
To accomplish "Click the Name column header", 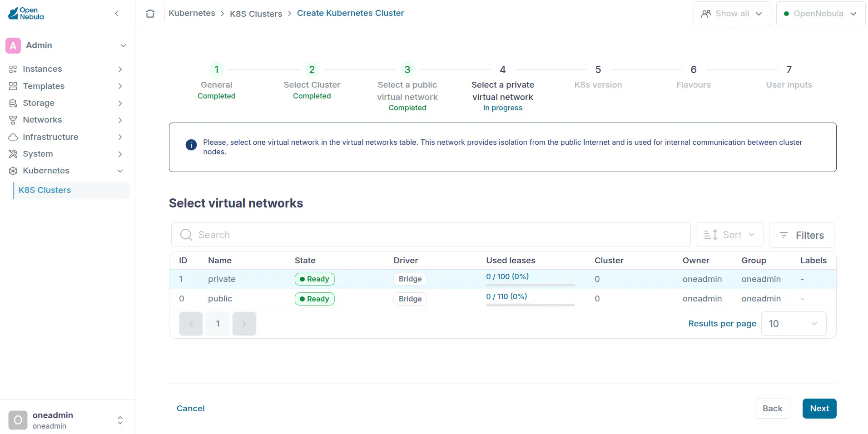I will 220,261.
